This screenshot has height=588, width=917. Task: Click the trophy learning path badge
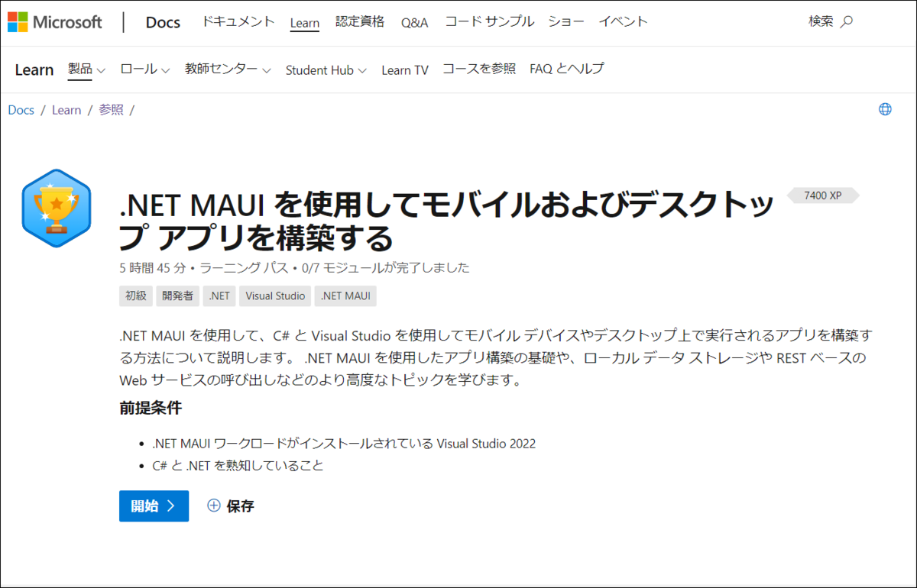[x=56, y=208]
